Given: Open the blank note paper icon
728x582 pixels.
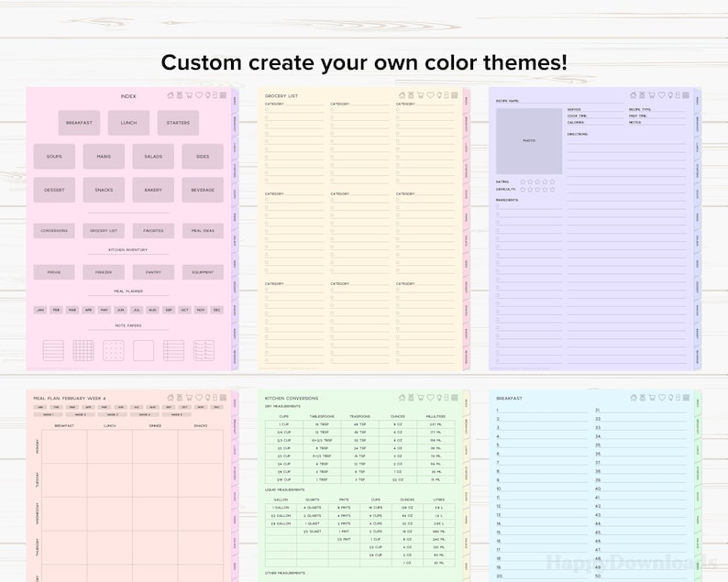Looking at the screenshot, I should (x=143, y=350).
